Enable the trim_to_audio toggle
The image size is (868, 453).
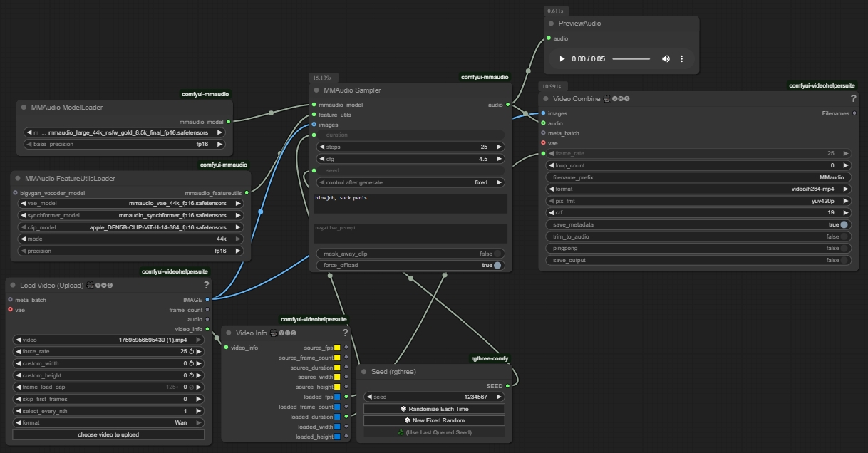(x=844, y=236)
